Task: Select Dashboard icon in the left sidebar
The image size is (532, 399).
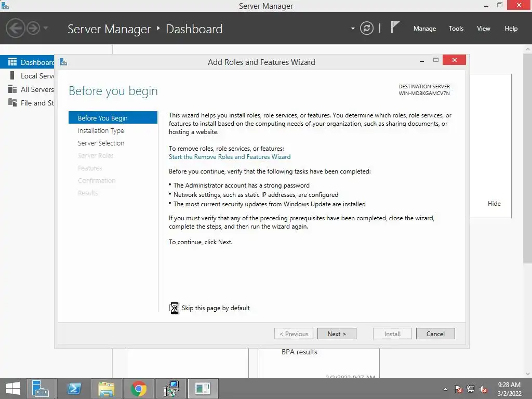Action: 12,62
